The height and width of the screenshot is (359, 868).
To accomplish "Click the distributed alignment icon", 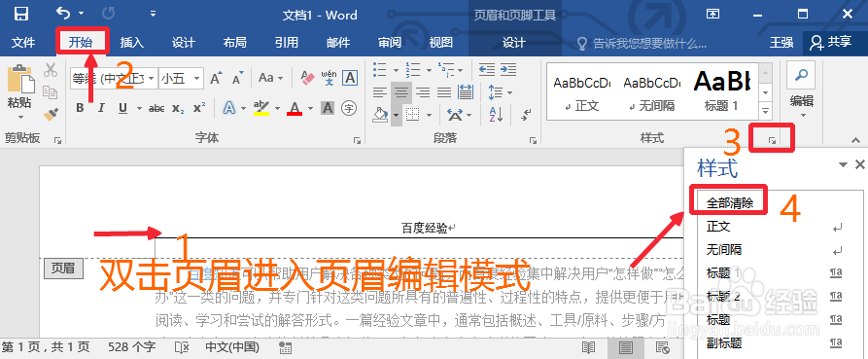I will (x=466, y=92).
